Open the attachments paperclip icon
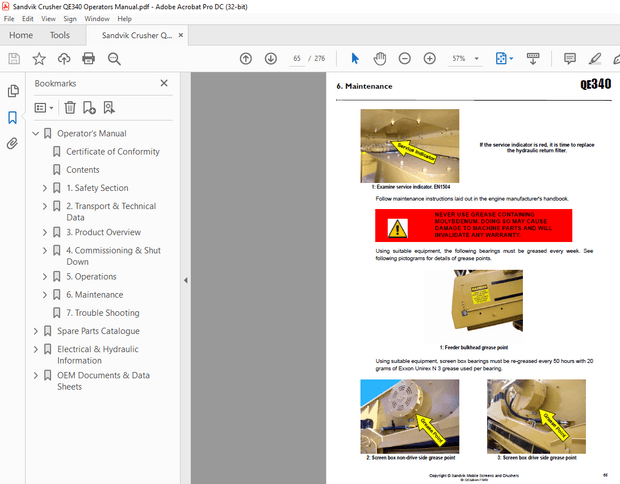The width and height of the screenshot is (620, 484). [x=13, y=143]
